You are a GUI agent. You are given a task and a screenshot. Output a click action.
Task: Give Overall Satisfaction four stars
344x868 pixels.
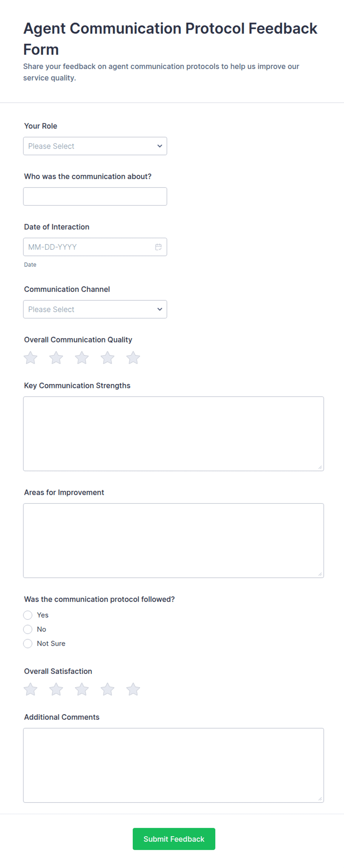(x=108, y=689)
